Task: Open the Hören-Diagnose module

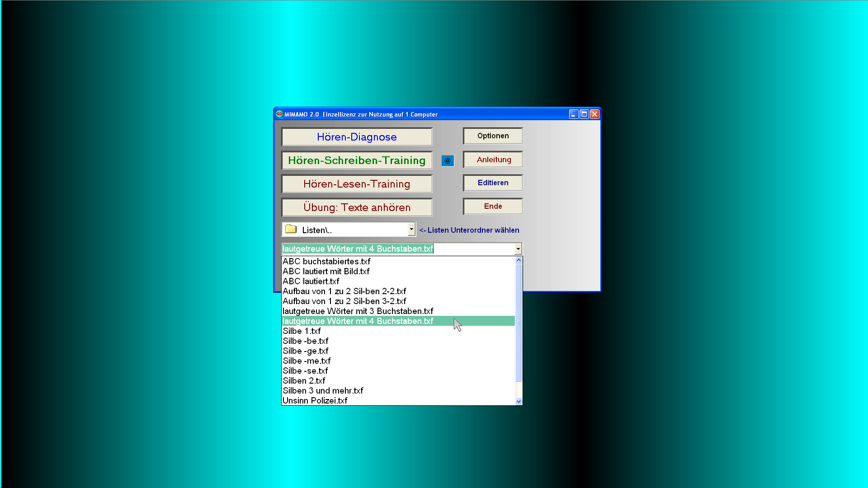Action: click(357, 137)
